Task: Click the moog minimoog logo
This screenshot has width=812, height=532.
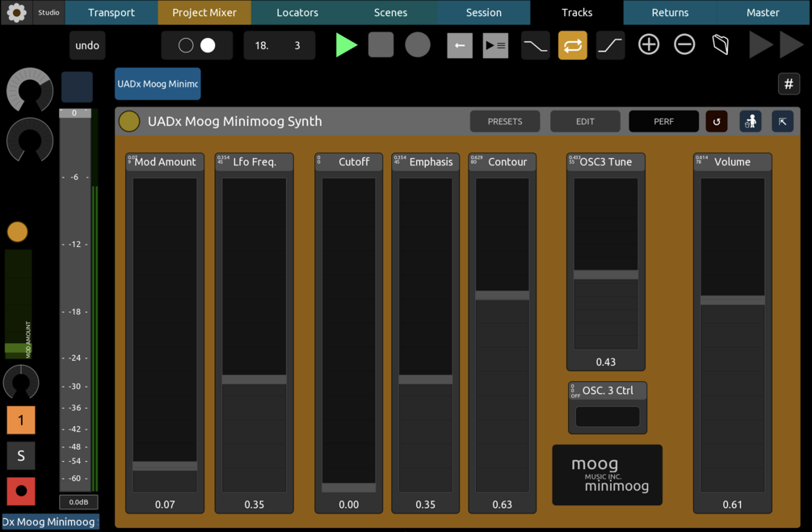Action: pos(607,475)
